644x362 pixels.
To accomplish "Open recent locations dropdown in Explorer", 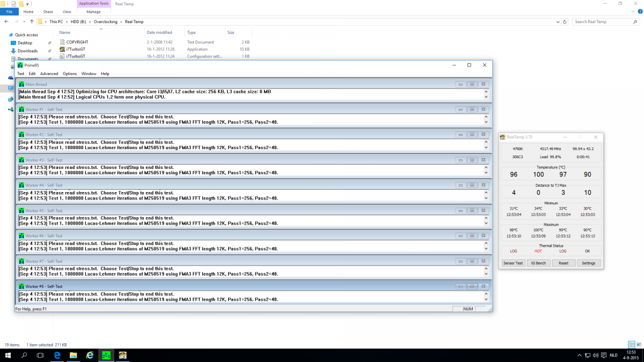I will (25, 22).
